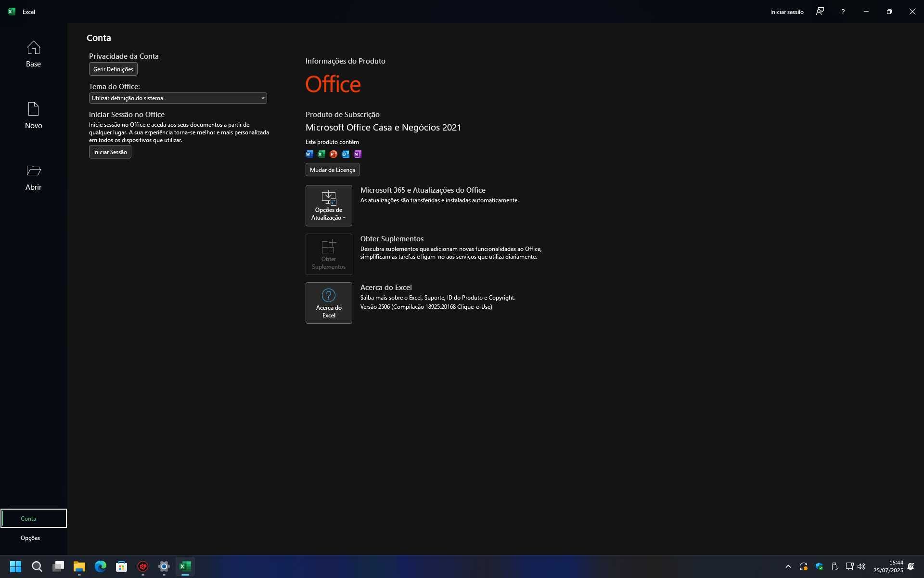Click the 'Privacidade da Conta' heading

124,56
